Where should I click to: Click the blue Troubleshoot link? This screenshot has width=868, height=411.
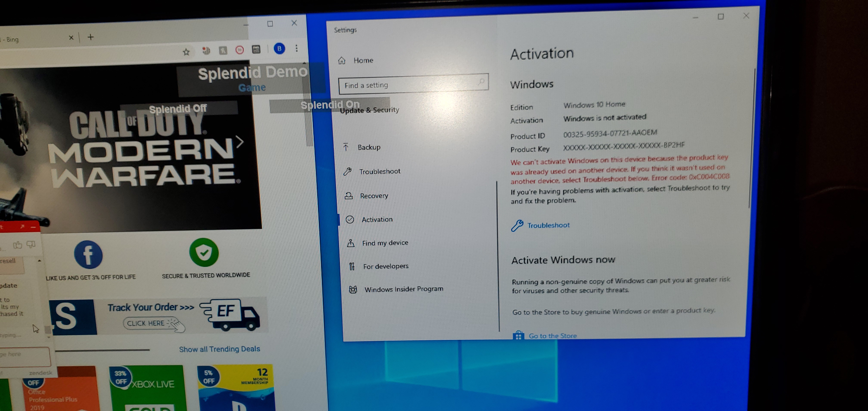click(548, 225)
